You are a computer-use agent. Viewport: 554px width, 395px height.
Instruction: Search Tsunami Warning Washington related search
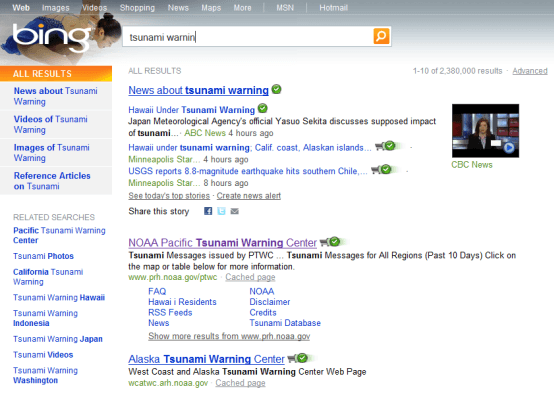pyautogui.click(x=45, y=375)
